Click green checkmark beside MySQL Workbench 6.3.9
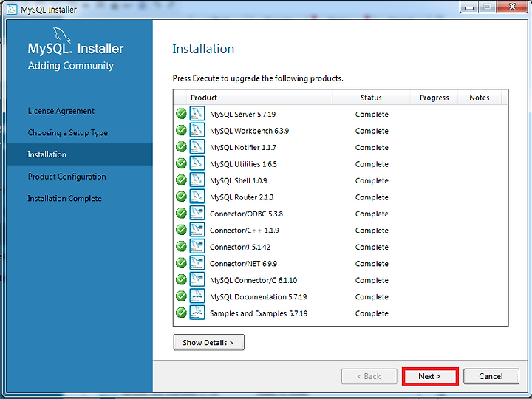The width and height of the screenshot is (532, 399). point(181,130)
